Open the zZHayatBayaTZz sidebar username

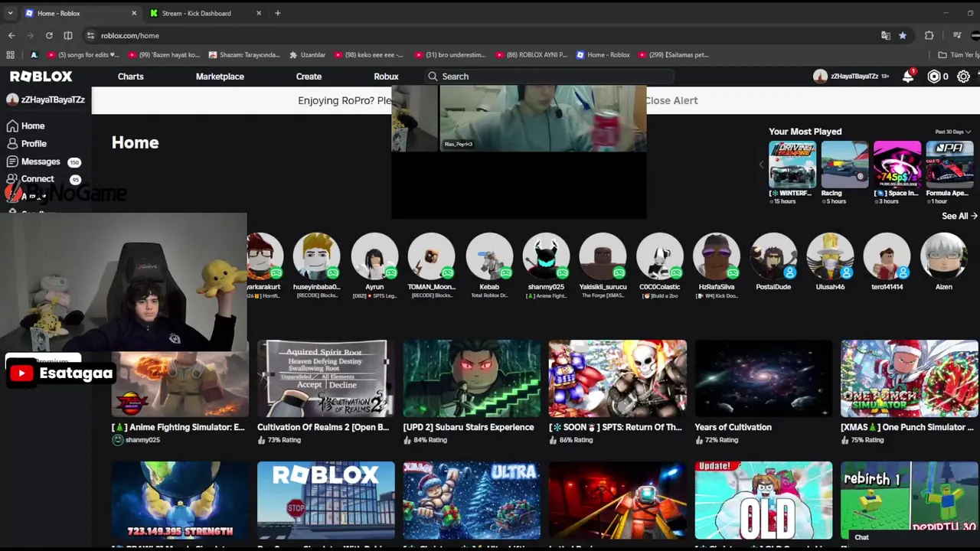point(45,99)
